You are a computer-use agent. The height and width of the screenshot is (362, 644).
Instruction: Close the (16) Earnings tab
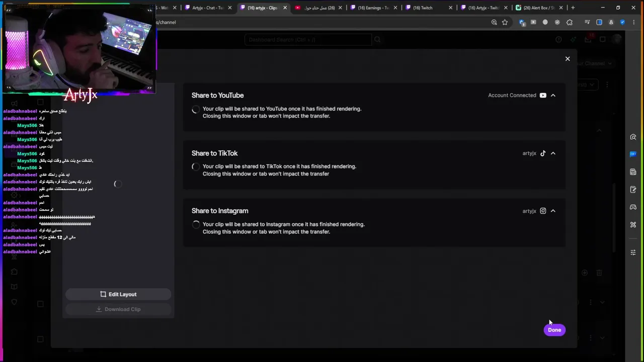(x=395, y=8)
